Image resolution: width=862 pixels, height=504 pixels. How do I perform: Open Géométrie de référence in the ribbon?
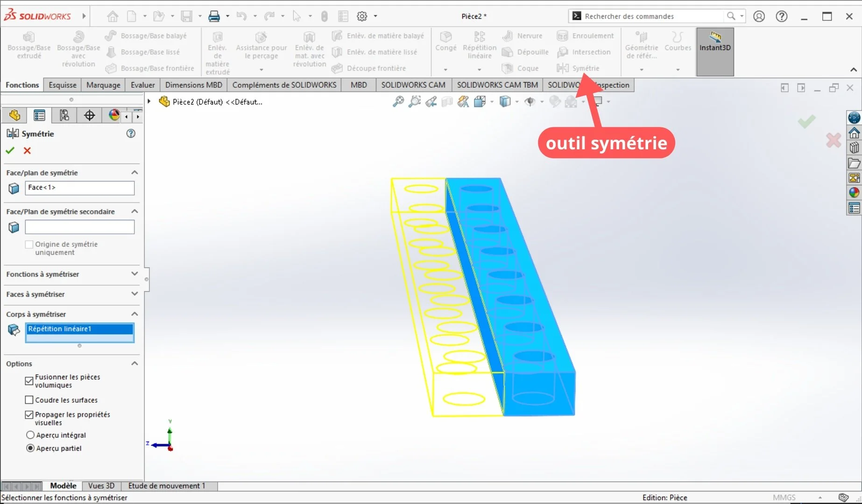pos(642,44)
